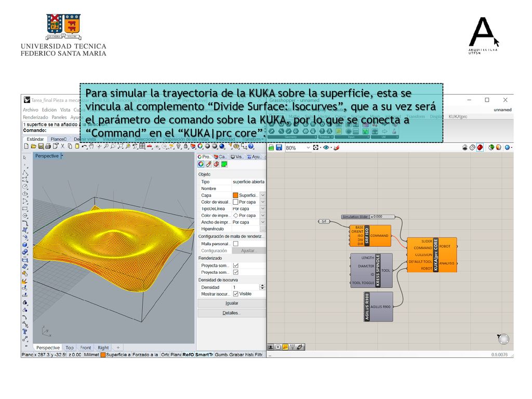Open the Vista menu in Rhino
Image resolution: width=532 pixels, height=399 pixels.
pos(65,110)
